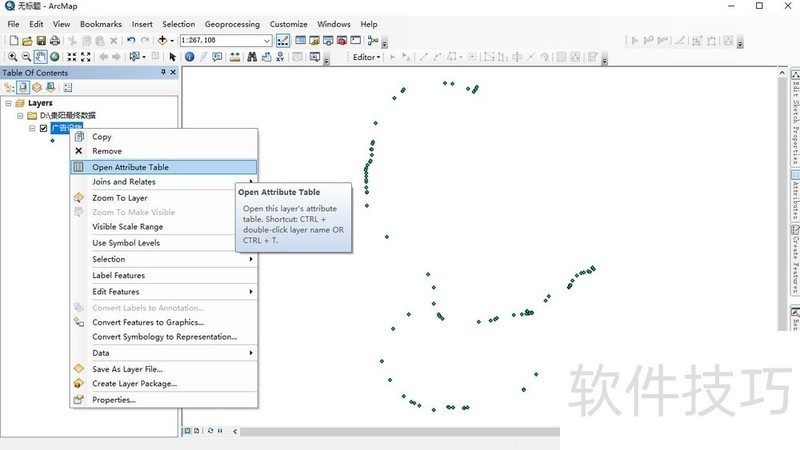Choose Save As Layer File

(x=164, y=369)
